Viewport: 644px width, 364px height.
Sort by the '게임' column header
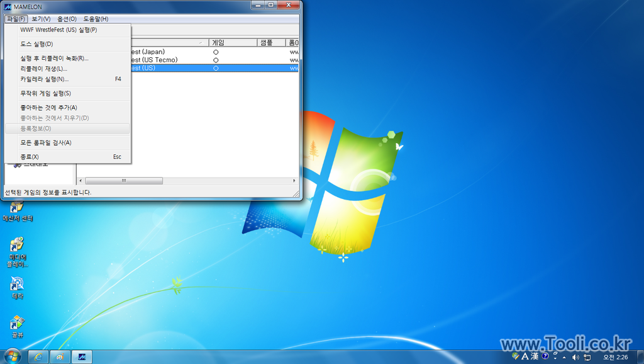(x=233, y=42)
